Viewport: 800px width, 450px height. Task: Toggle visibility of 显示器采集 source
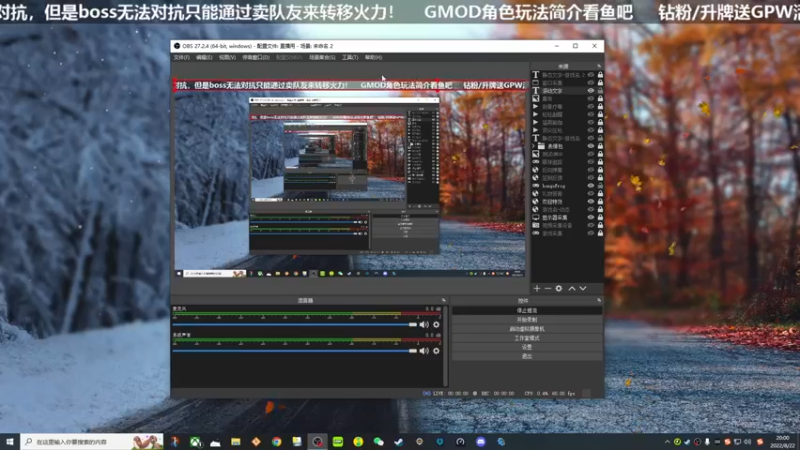591,217
